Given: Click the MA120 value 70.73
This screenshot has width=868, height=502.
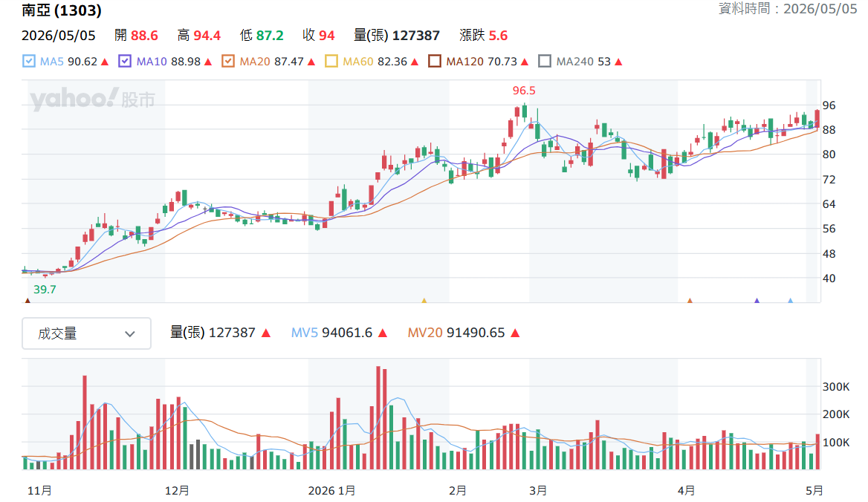Looking at the screenshot, I should click(x=502, y=62).
